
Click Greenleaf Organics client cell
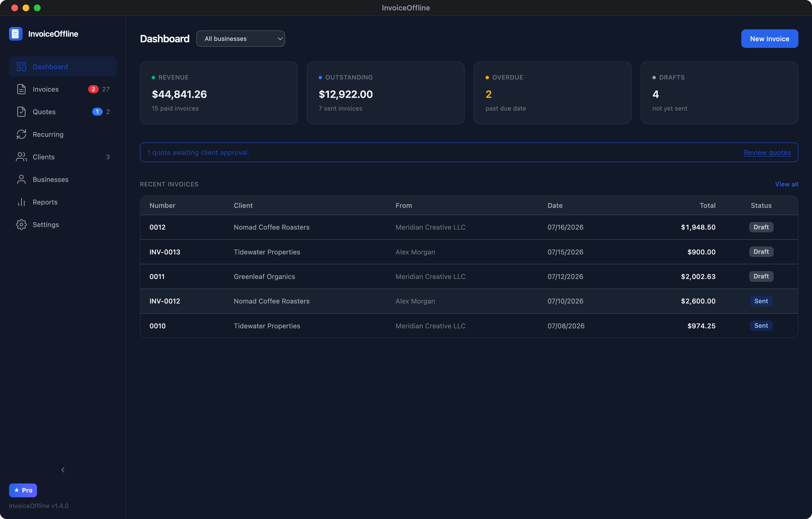coord(264,276)
